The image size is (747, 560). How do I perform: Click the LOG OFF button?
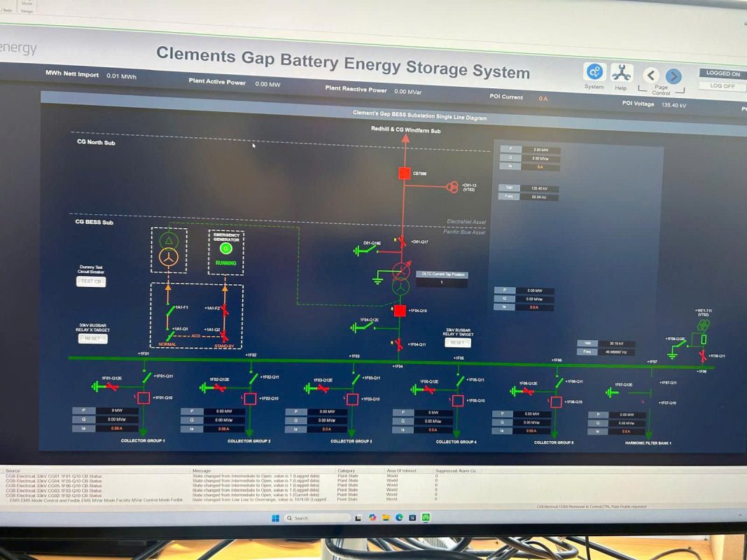coord(722,85)
